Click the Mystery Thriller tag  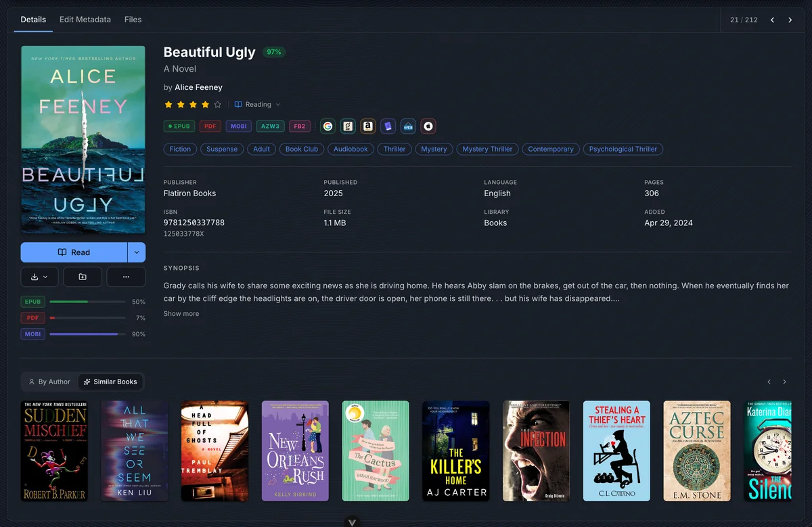[x=488, y=149]
